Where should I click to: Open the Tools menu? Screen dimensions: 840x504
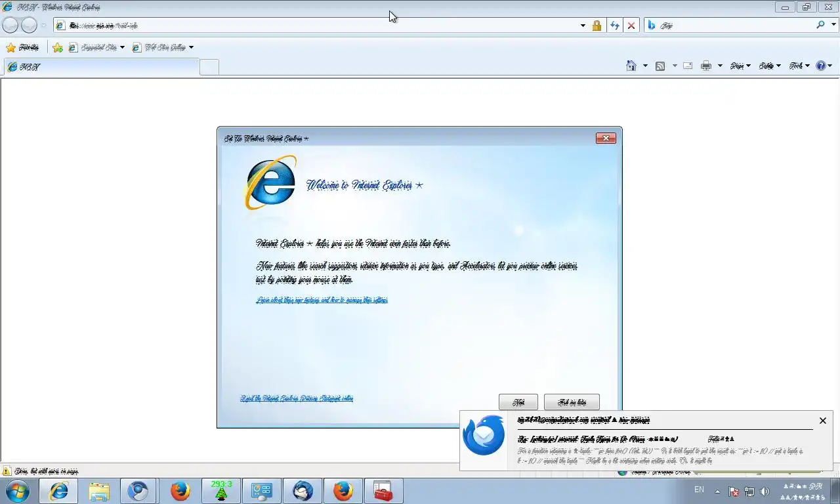(x=799, y=66)
